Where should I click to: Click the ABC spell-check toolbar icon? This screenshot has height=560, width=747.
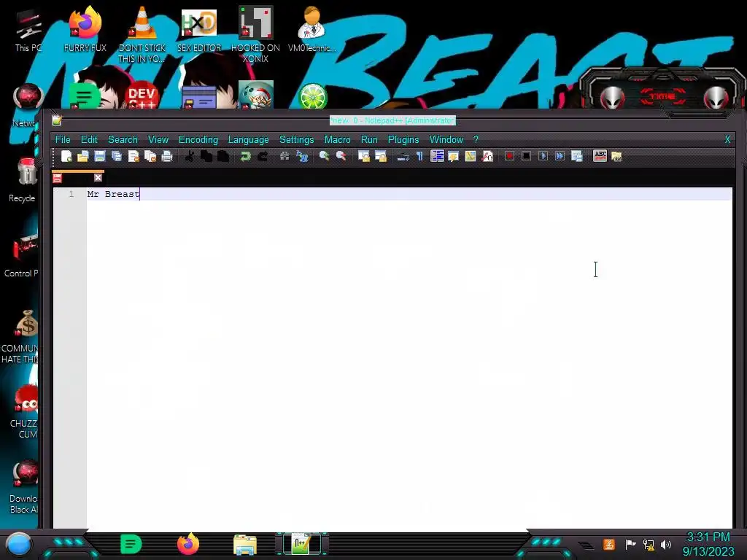pyautogui.click(x=600, y=156)
